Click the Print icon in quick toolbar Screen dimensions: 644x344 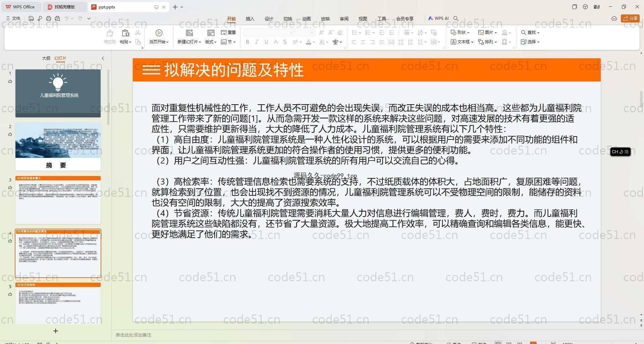point(49,18)
